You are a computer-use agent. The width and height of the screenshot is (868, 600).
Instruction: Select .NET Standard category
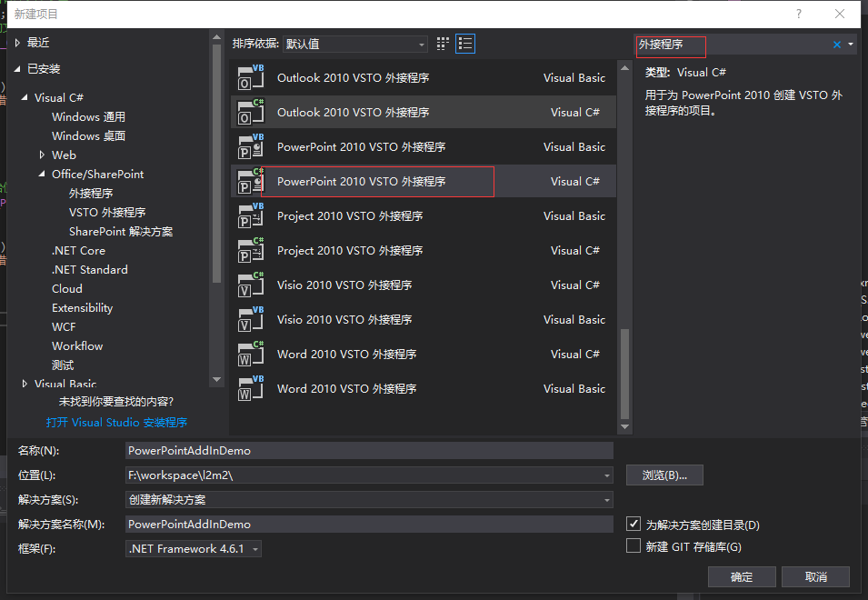pos(90,270)
